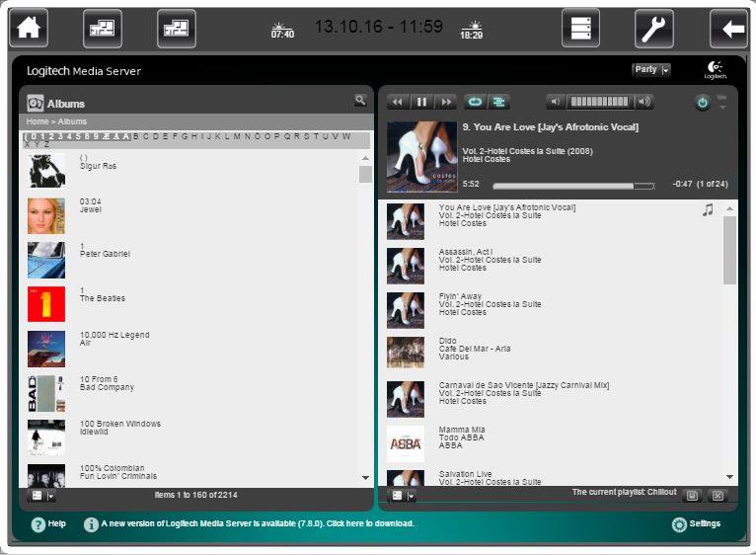
Task: Click the now playing album artwork
Action: click(421, 157)
